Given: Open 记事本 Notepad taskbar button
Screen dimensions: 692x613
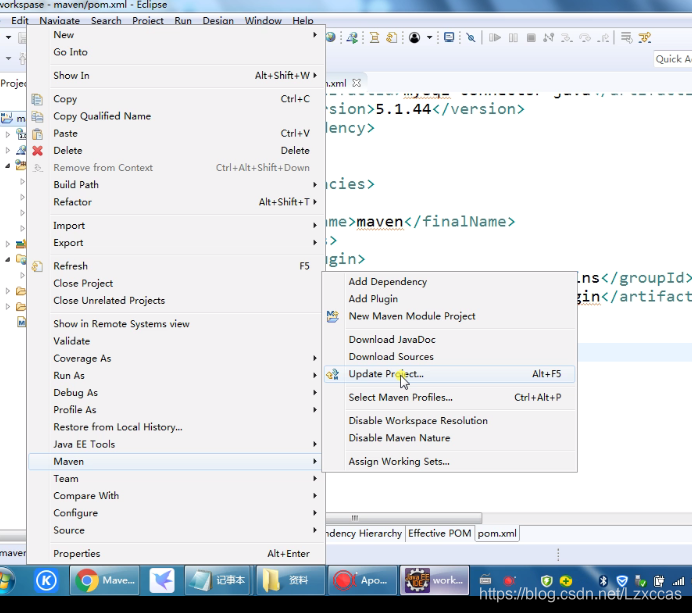Looking at the screenshot, I should click(x=217, y=580).
